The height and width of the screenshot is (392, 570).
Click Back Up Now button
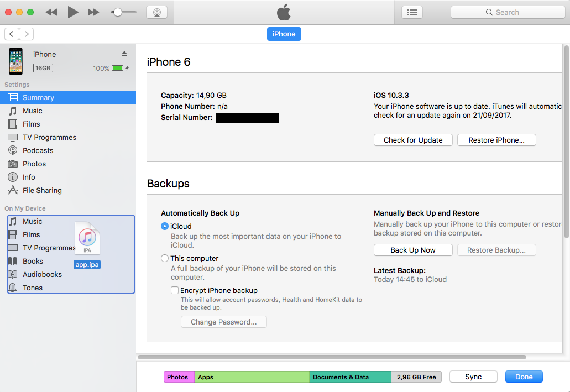point(413,250)
